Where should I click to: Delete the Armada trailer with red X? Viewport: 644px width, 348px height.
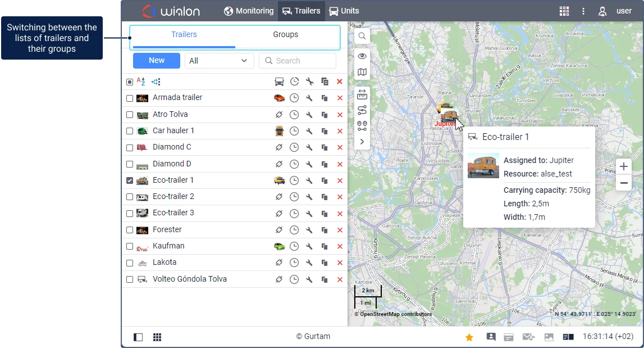tap(340, 98)
